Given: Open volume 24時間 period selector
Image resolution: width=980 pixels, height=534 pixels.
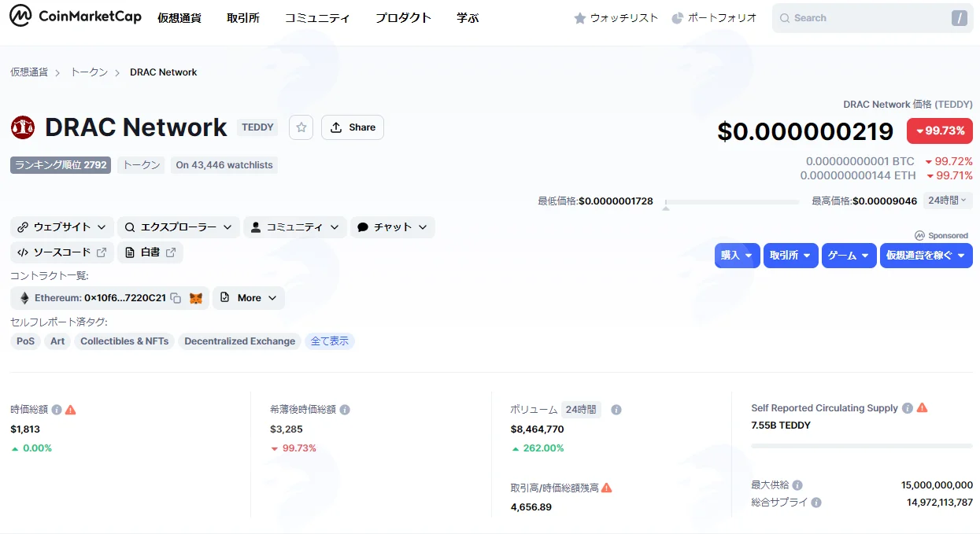Looking at the screenshot, I should (581, 410).
